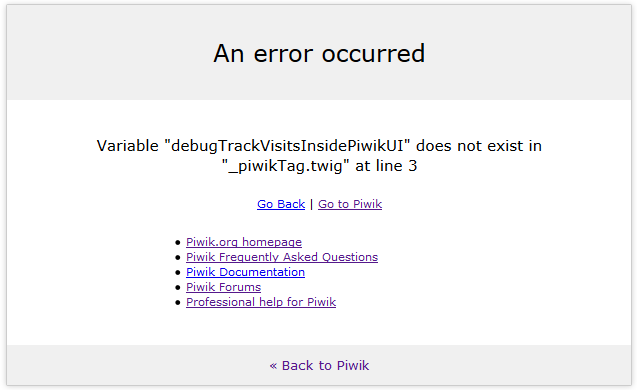The height and width of the screenshot is (390, 637).
Task: Click the words 'does not exist in'
Action: (x=479, y=146)
